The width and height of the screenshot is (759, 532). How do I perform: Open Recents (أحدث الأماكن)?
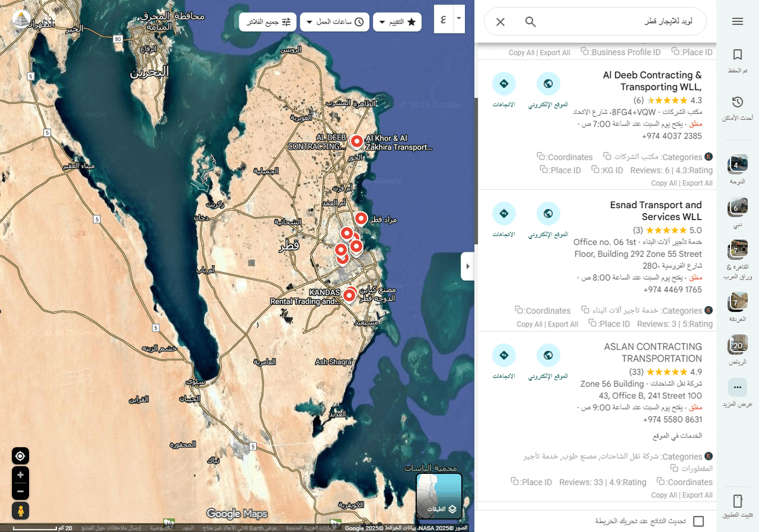tap(737, 108)
